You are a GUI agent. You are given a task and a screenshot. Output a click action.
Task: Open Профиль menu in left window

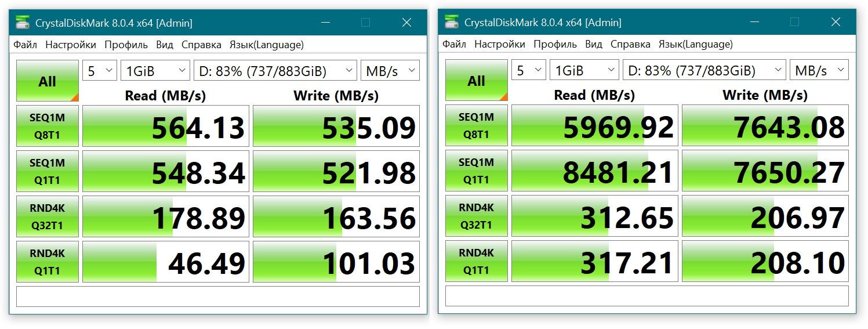click(x=126, y=45)
